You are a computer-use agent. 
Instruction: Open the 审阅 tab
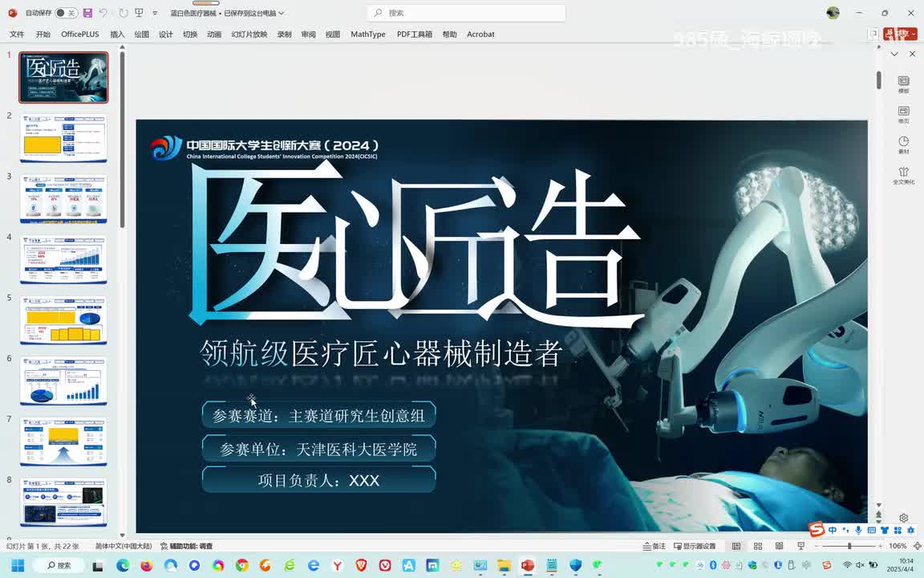point(308,35)
